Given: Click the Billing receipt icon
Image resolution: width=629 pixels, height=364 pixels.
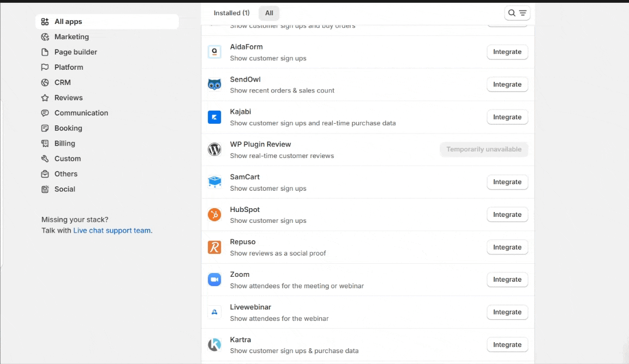Looking at the screenshot, I should [x=45, y=143].
